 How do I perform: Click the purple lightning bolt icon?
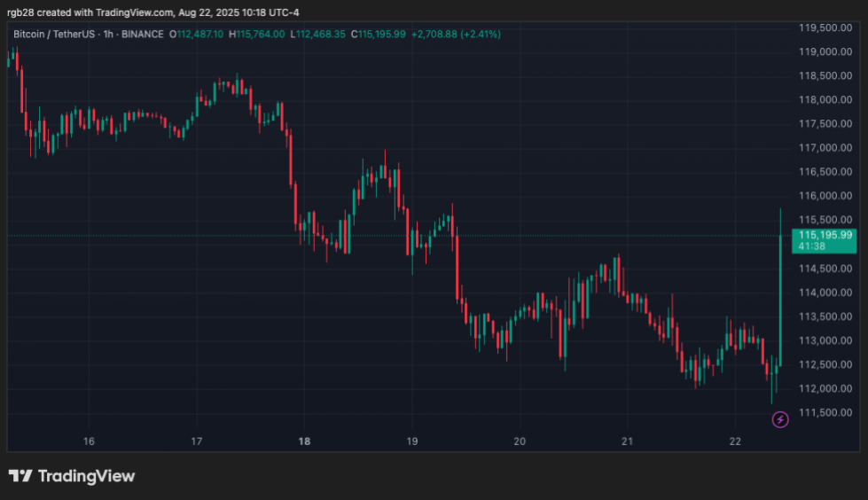(x=780, y=419)
